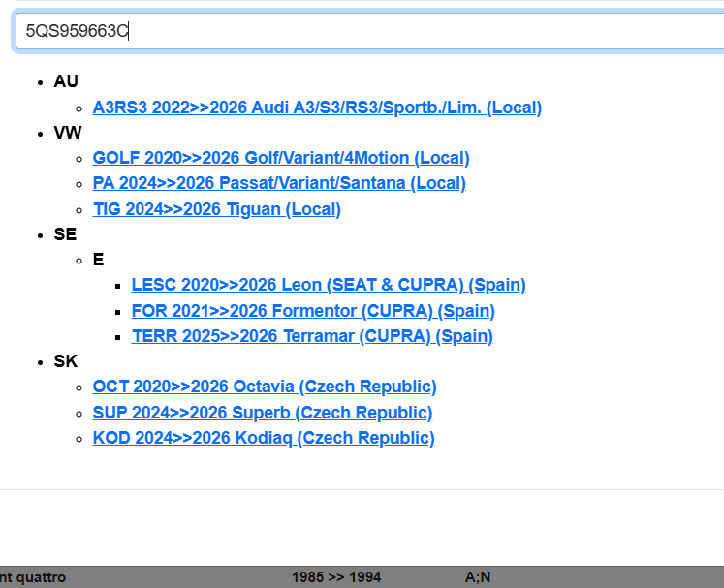
Task: Click the A;N value in bottom row
Action: 478,577
